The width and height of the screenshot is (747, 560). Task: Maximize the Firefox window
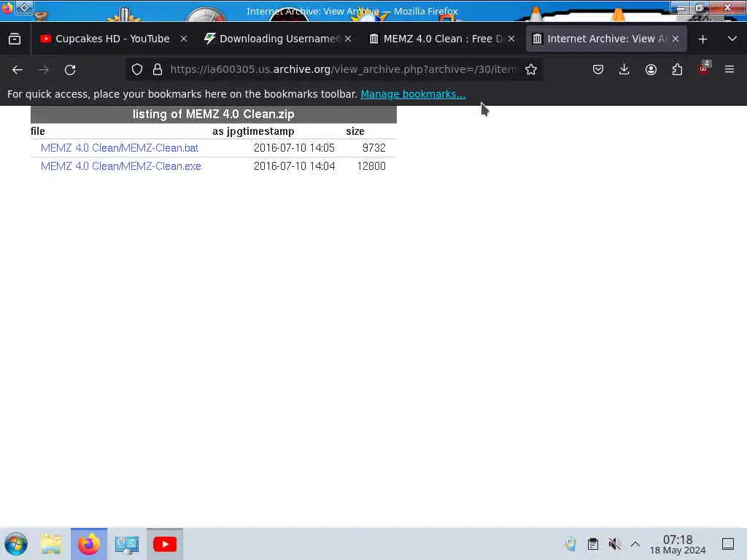tap(699, 7)
